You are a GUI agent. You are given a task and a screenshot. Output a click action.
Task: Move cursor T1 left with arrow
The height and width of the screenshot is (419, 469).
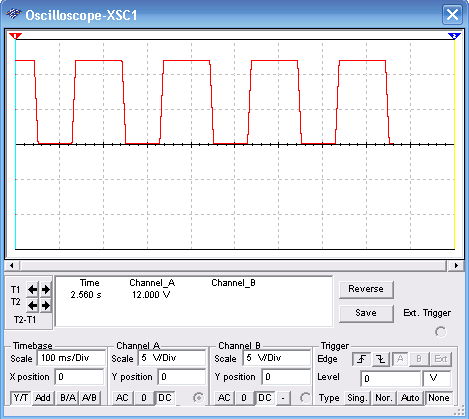[x=32, y=289]
